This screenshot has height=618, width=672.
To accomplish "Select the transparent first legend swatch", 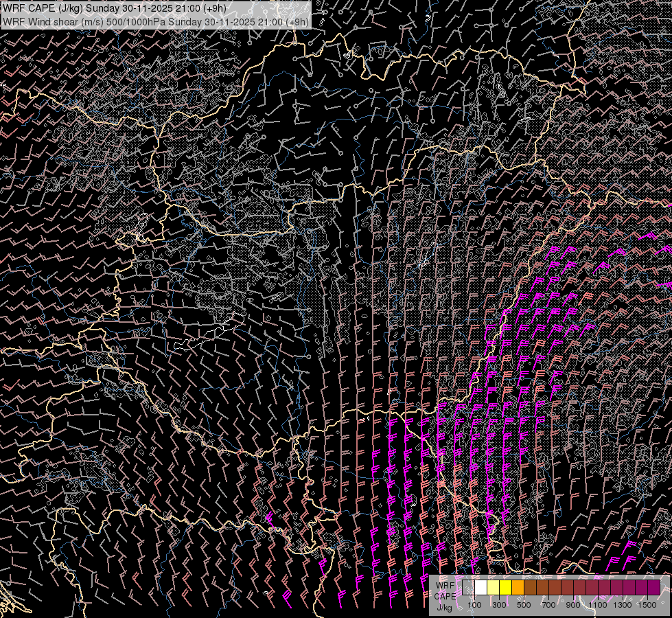I will pos(468,588).
